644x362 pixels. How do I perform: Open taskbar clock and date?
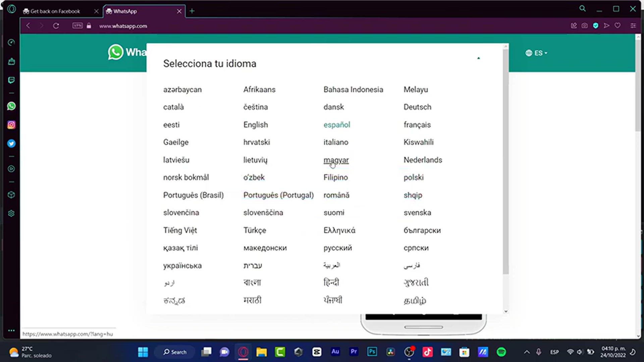point(613,352)
